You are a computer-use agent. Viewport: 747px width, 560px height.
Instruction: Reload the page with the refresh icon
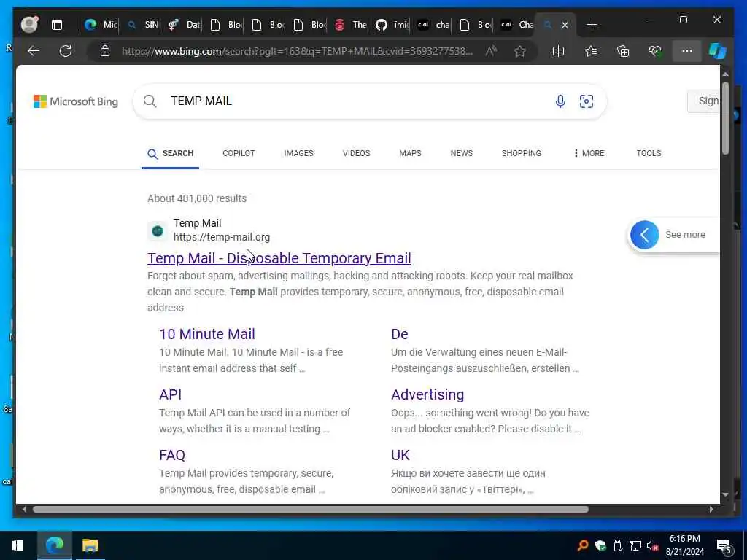point(66,51)
